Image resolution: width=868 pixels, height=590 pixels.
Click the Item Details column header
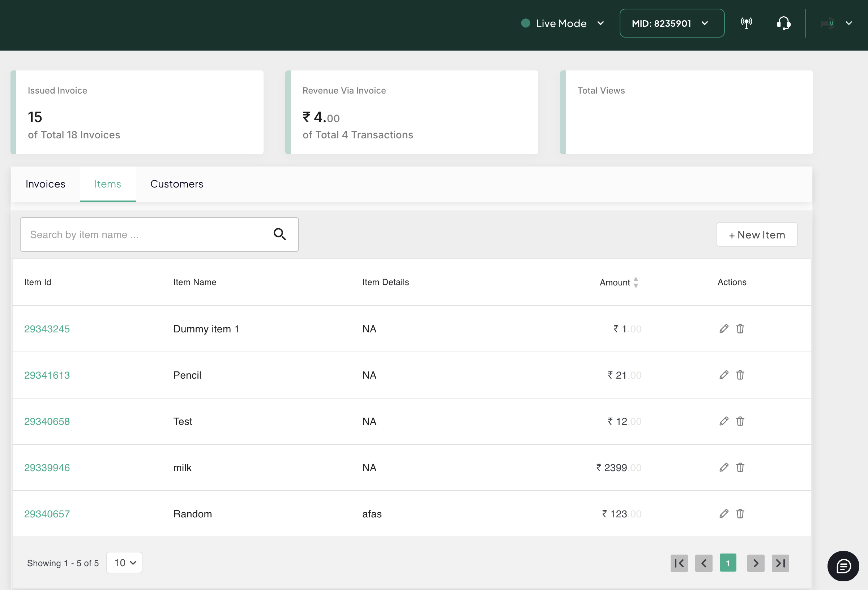click(385, 282)
